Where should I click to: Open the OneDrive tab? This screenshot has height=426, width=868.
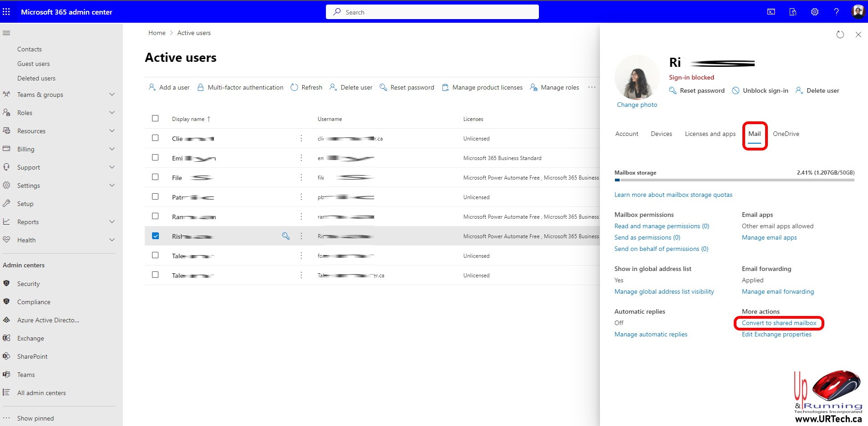tap(786, 134)
